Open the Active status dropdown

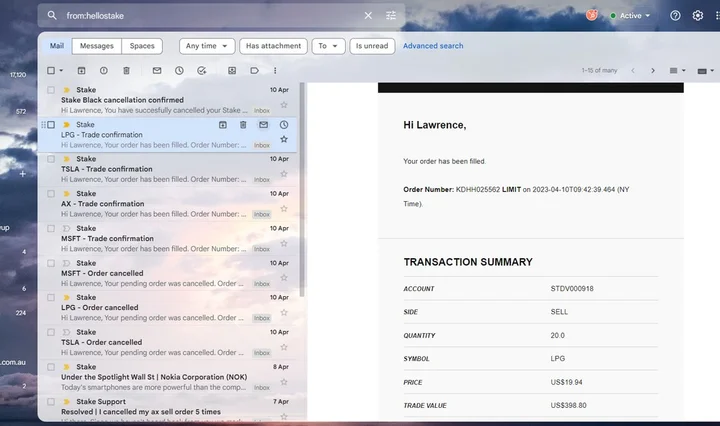point(630,16)
